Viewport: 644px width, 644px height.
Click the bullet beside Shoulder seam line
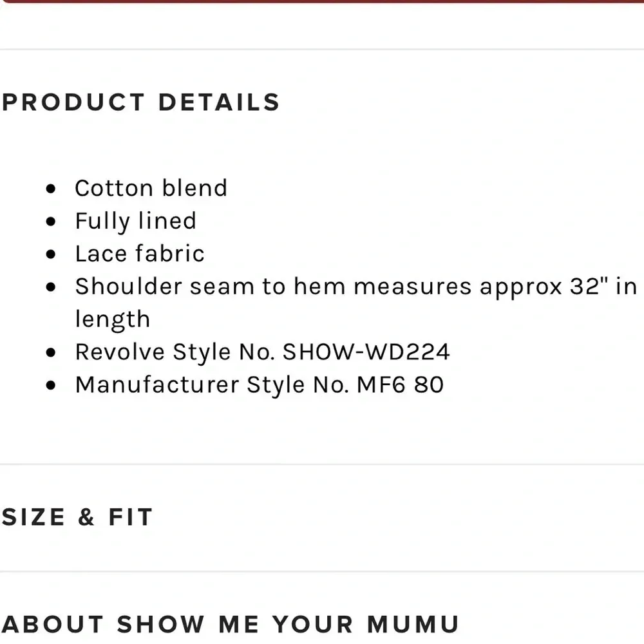(x=52, y=287)
